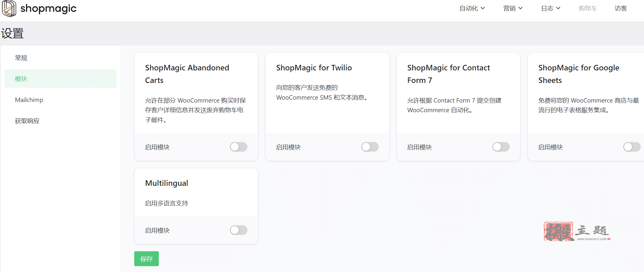Click the Google Sheets description text

click(589, 105)
